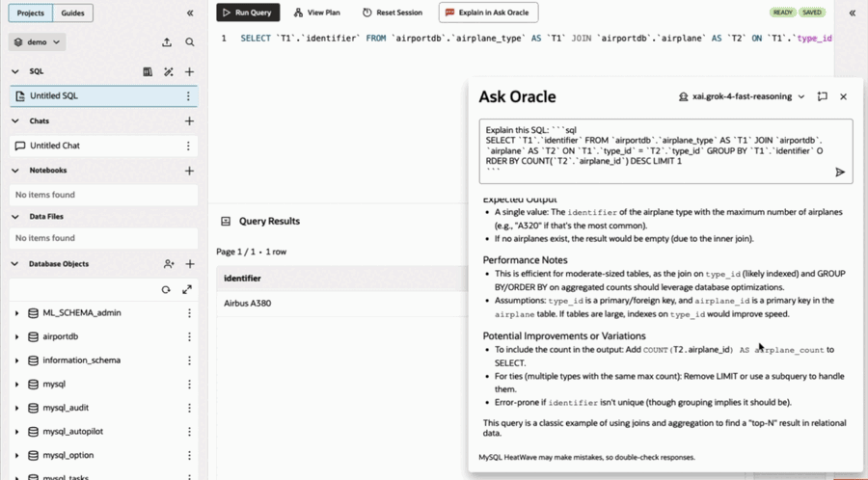Open the xai.grok-4-fast-reasoning model dropdown
868x480 pixels.
[x=742, y=96]
